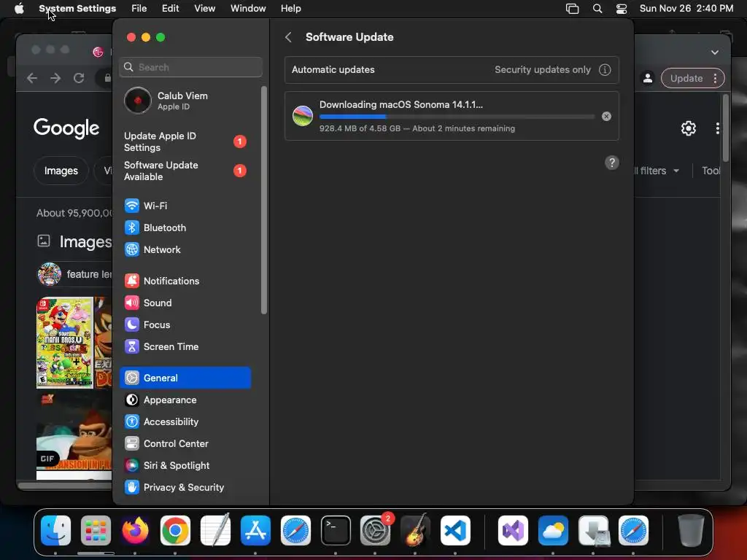Open the File menu

[139, 9]
